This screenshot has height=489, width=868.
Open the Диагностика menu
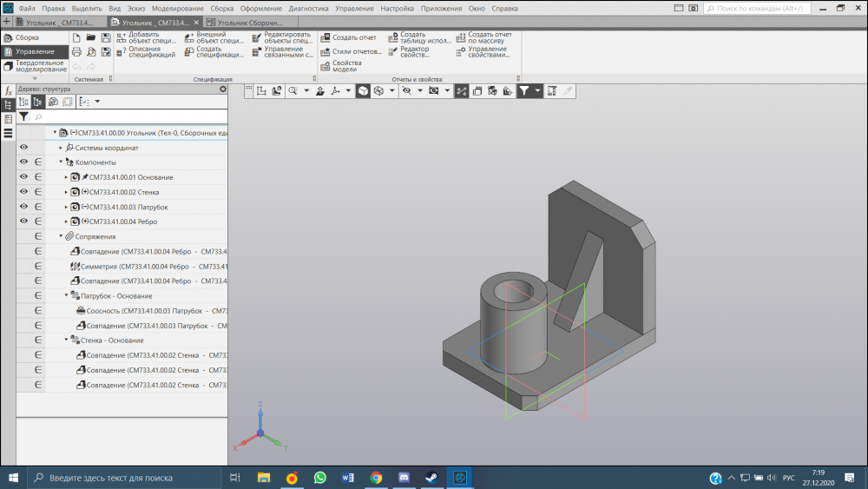pyautogui.click(x=308, y=8)
